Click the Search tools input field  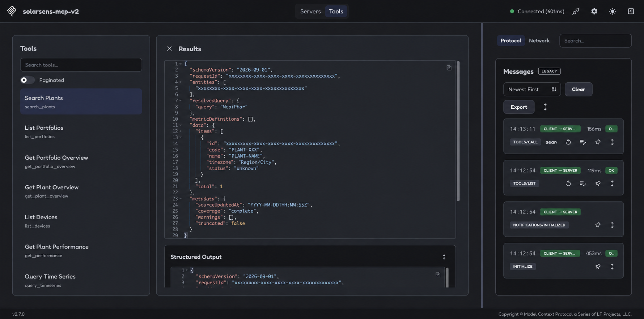pos(81,65)
